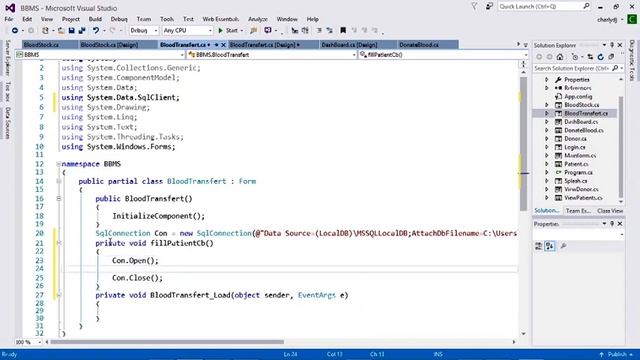Open the chadydj account dropdown
The width and height of the screenshot is (640, 360).
(x=610, y=20)
